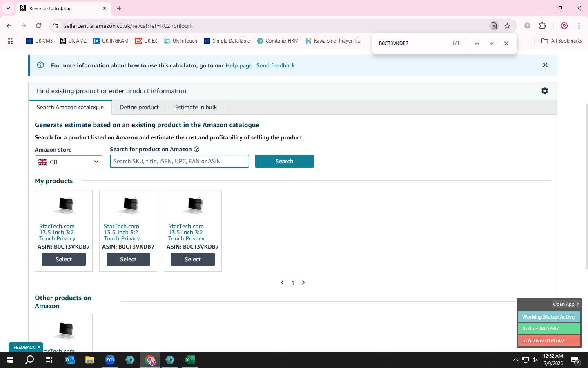Screen dimensions: 588x368
Task: Expand the Amazon store GB dropdown
Action: (x=68, y=162)
